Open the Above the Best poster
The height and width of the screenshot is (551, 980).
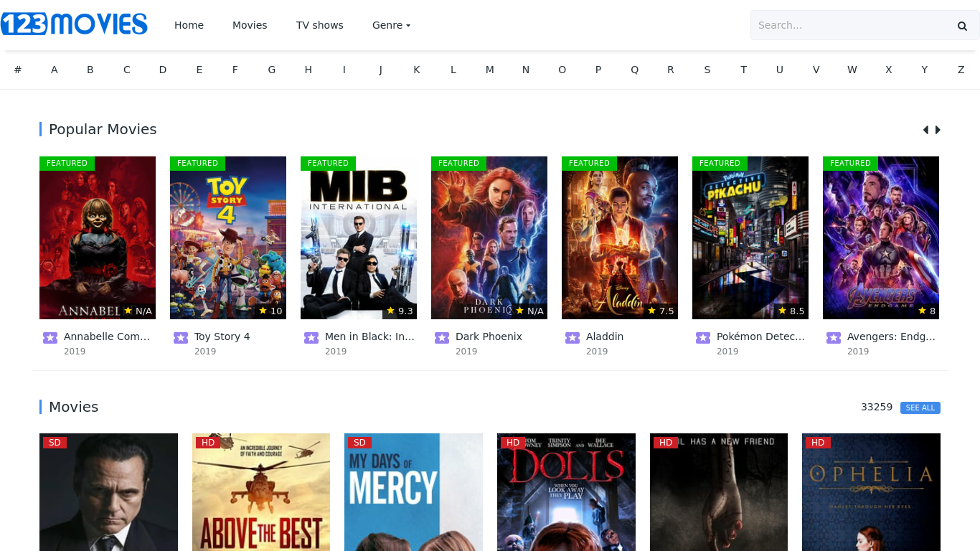tap(261, 492)
